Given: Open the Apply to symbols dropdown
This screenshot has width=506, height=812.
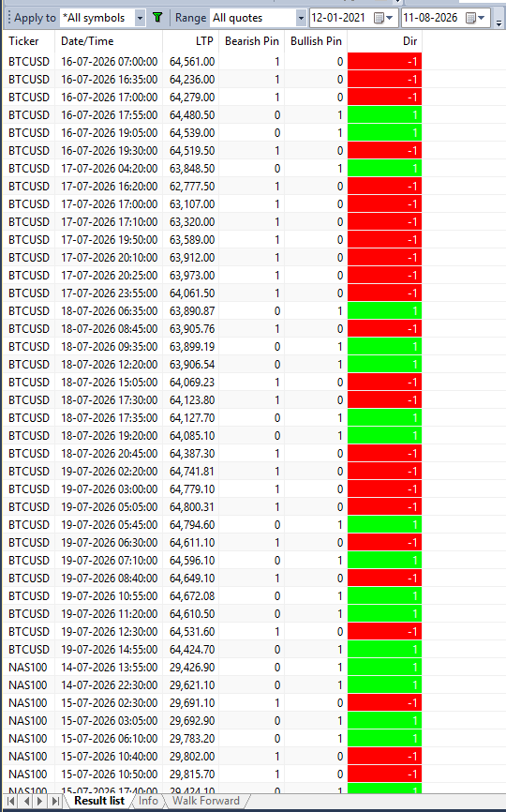Looking at the screenshot, I should 140,18.
